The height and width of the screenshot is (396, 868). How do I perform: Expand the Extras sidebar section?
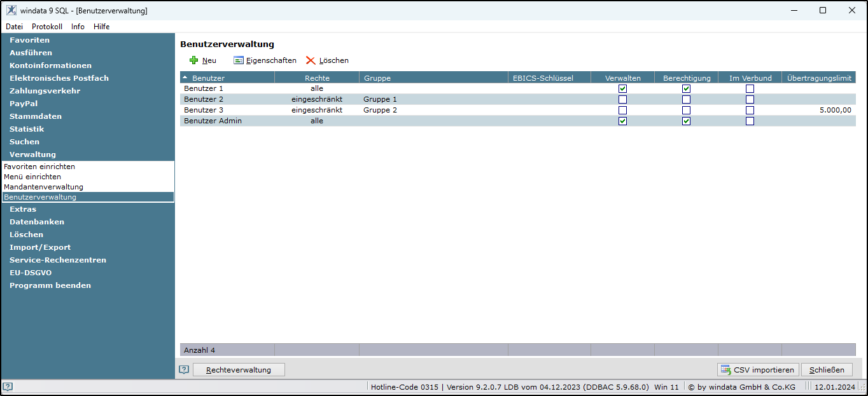point(23,209)
